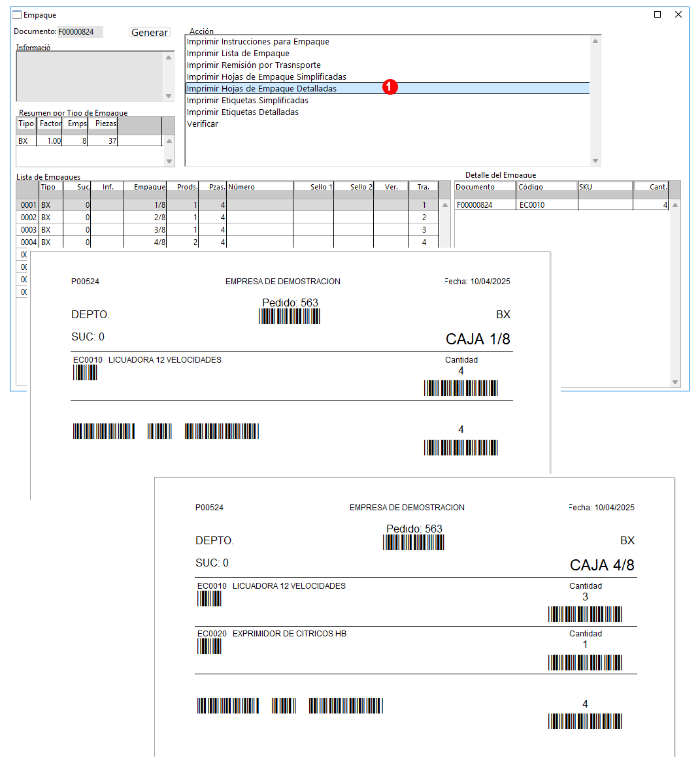Click Pedido 563 barcode on CAJA 4/8 sheet
Image resolution: width=700 pixels, height=771 pixels.
point(413,542)
